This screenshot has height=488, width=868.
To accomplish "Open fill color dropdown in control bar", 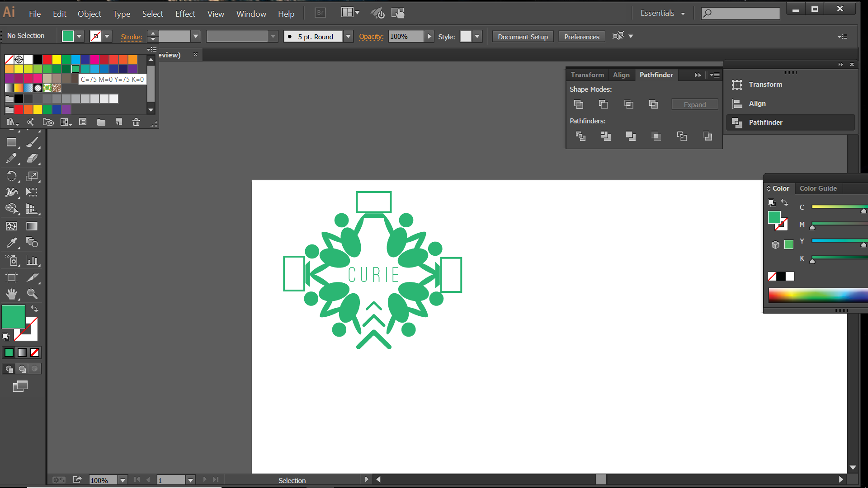I will pos(79,37).
